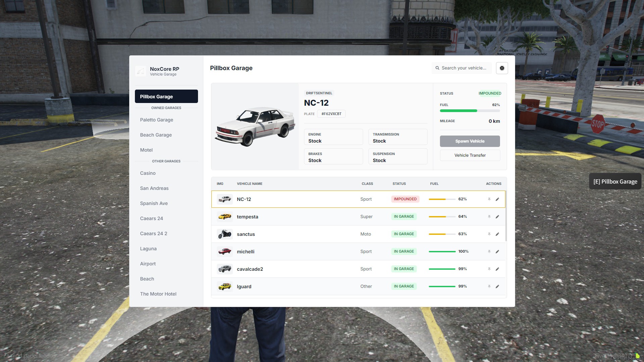This screenshot has height=362, width=644.
Task: Click the large NC-12 preview image
Action: click(255, 126)
